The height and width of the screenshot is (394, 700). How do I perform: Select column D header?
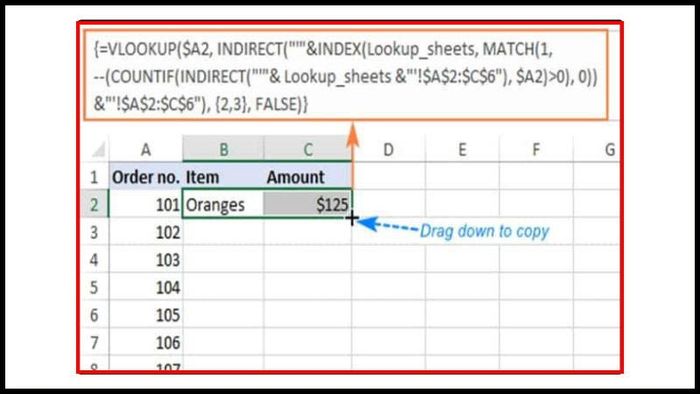click(x=388, y=149)
